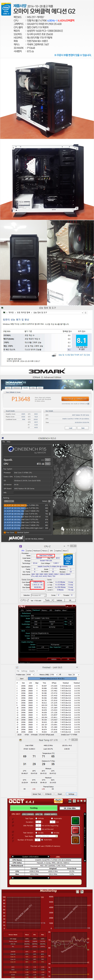Click Run button beside Cinebench CPU score

[x=48, y=464]
